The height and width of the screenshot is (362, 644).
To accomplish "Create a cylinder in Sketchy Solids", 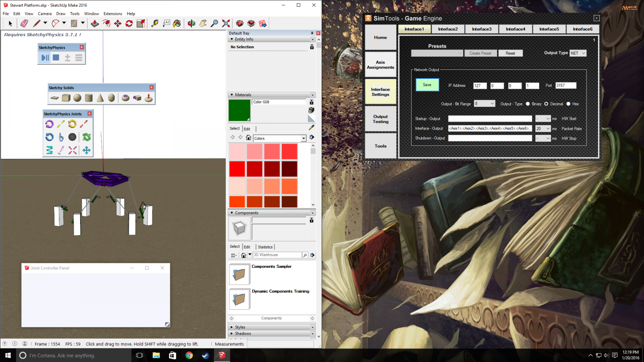I will click(x=89, y=98).
